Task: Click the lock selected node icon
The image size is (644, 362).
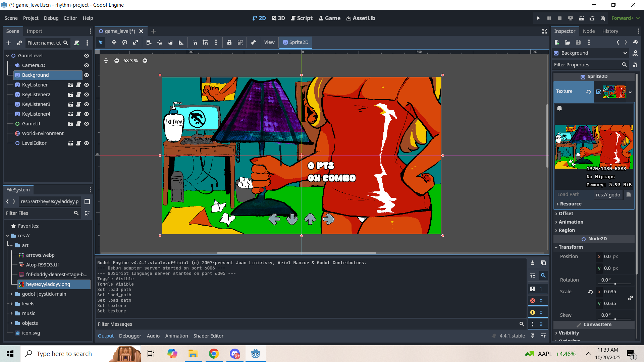Action: [x=229, y=42]
